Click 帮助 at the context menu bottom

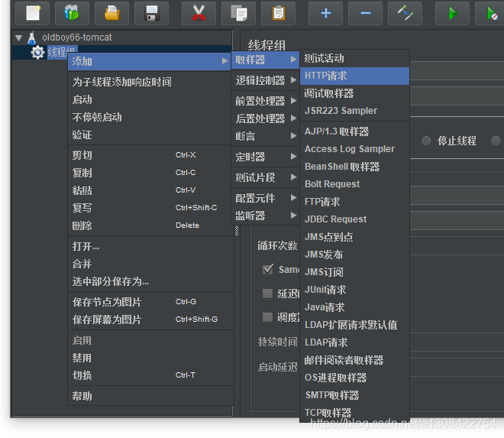pyautogui.click(x=150, y=396)
